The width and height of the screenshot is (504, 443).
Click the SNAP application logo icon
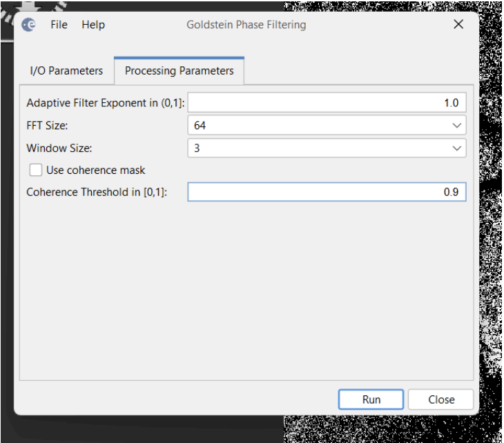click(28, 24)
